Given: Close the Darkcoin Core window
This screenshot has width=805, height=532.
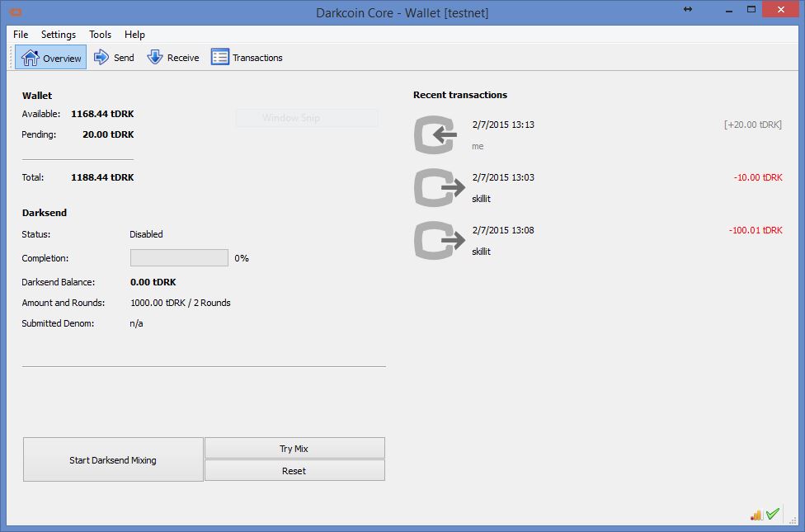Looking at the screenshot, I should (780, 9).
